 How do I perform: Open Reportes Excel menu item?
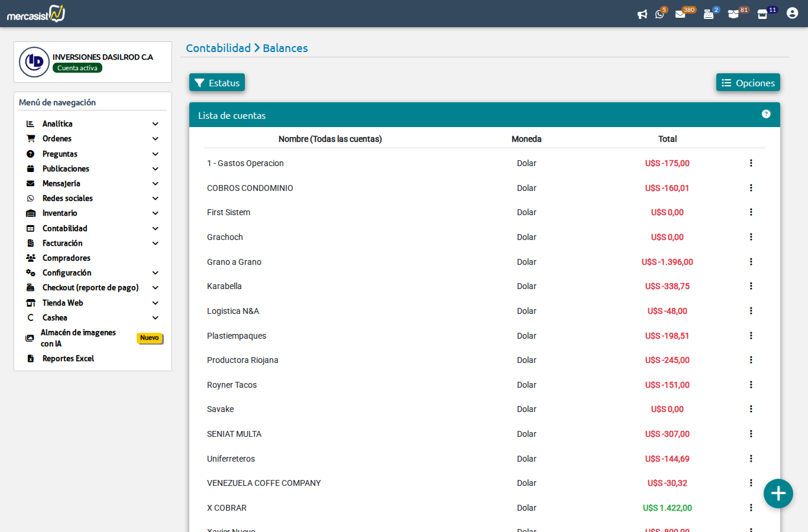[68, 359]
